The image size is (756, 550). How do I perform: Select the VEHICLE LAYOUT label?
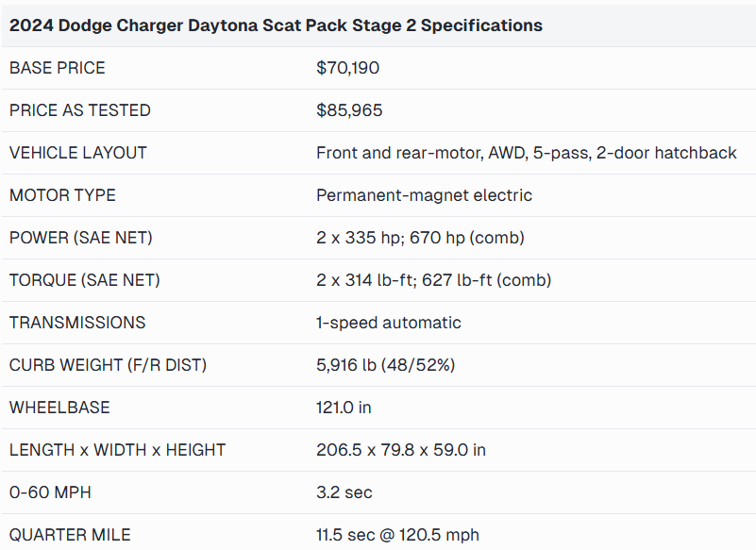(x=78, y=153)
